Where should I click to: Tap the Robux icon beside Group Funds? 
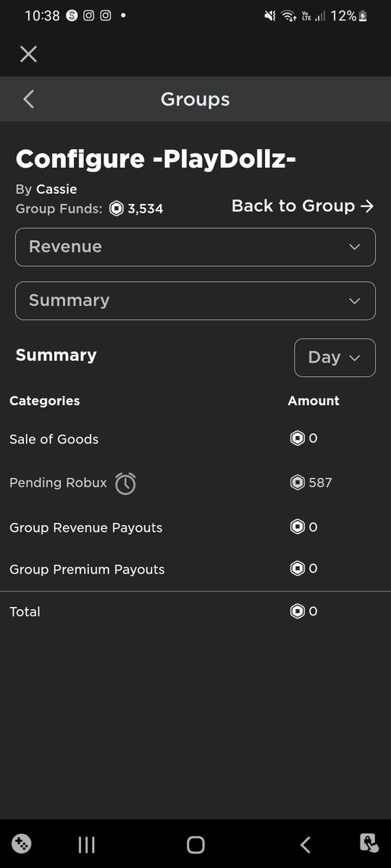click(x=117, y=209)
